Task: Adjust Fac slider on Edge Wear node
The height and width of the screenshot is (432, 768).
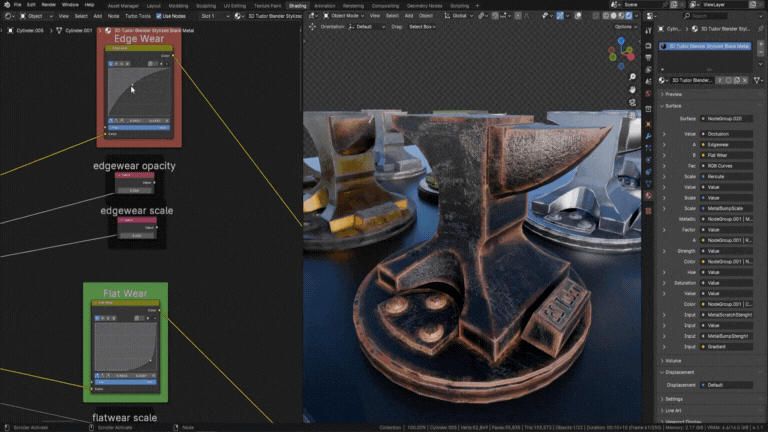Action: click(139, 127)
